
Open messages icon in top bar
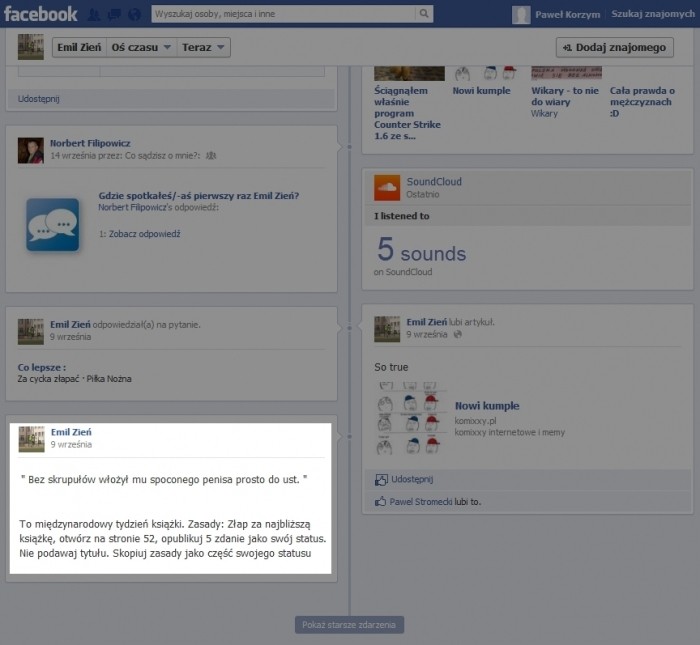(x=112, y=15)
